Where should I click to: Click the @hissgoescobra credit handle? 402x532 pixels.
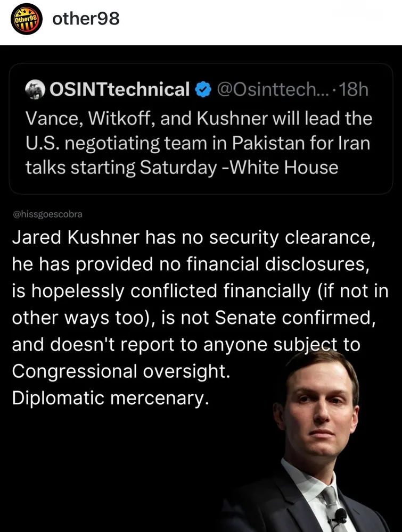click(47, 214)
